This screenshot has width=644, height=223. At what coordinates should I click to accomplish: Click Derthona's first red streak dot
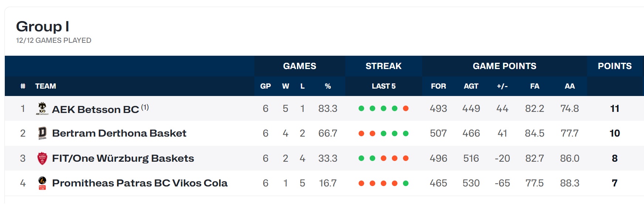coord(361,133)
